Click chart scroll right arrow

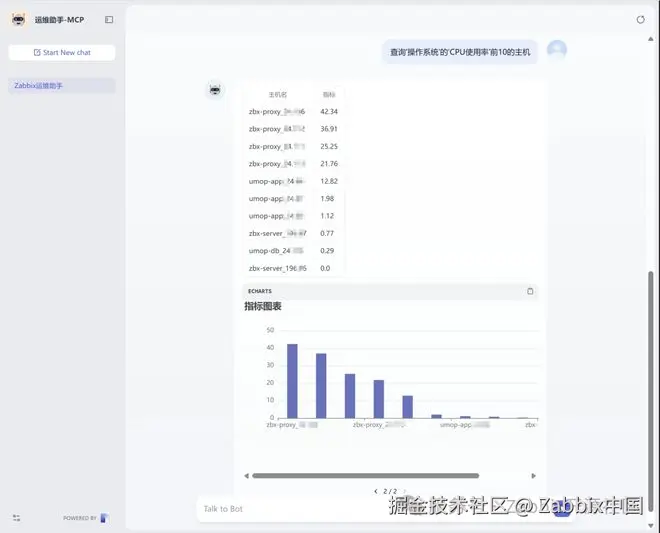click(x=533, y=476)
